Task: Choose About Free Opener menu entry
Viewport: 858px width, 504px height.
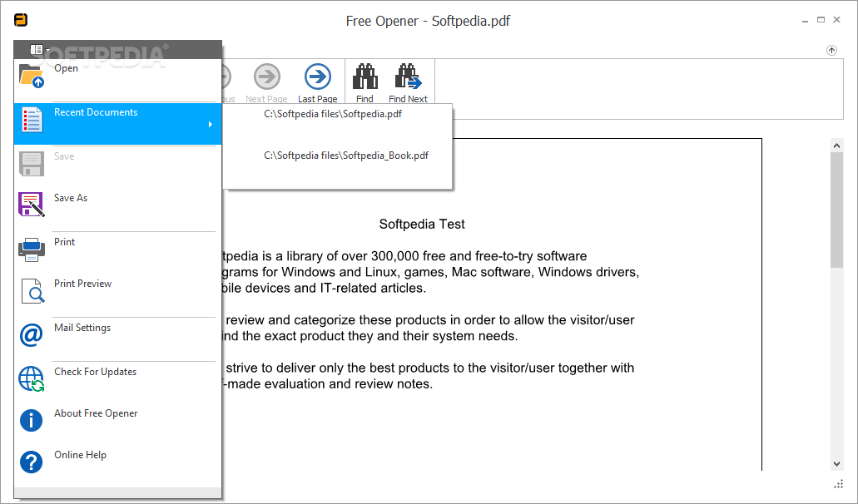Action: tap(117, 425)
